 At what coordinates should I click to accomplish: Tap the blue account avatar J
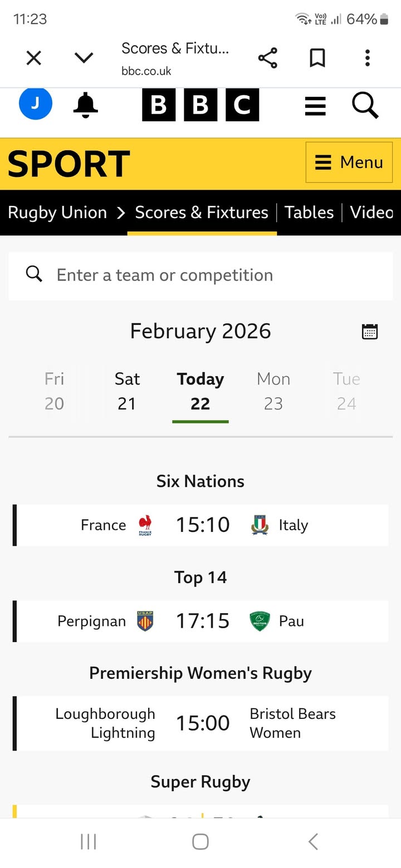[x=36, y=103]
